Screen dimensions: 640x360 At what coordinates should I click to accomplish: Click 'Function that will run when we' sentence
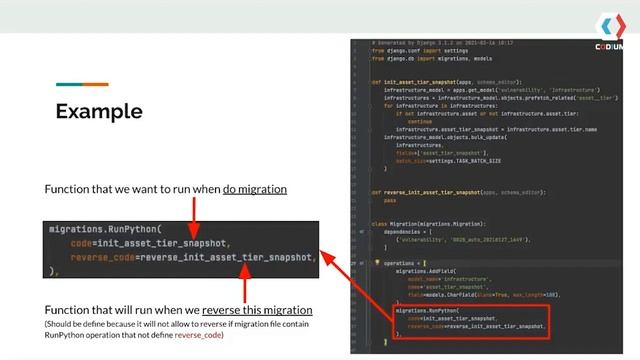click(178, 310)
